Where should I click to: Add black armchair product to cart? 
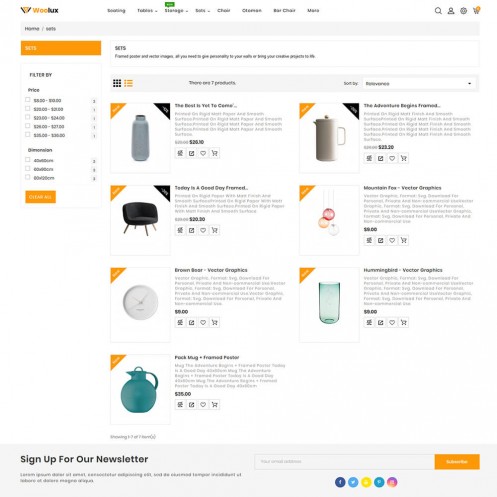click(x=215, y=230)
